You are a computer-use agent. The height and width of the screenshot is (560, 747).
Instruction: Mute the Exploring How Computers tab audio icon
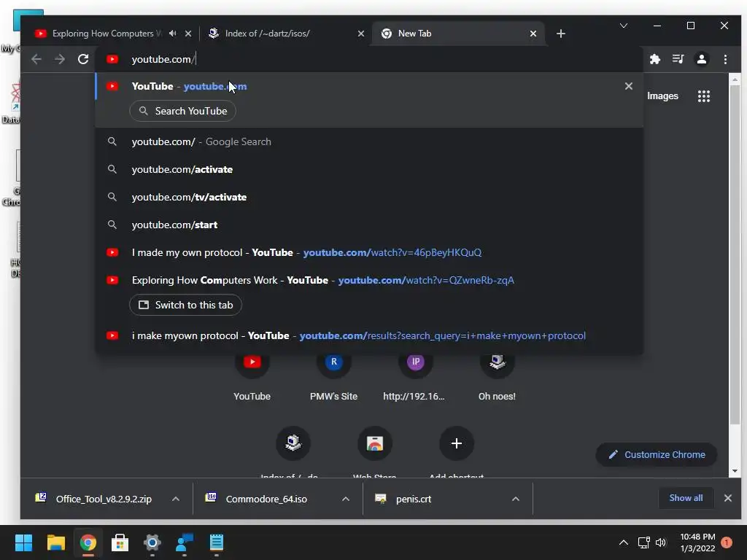click(172, 34)
